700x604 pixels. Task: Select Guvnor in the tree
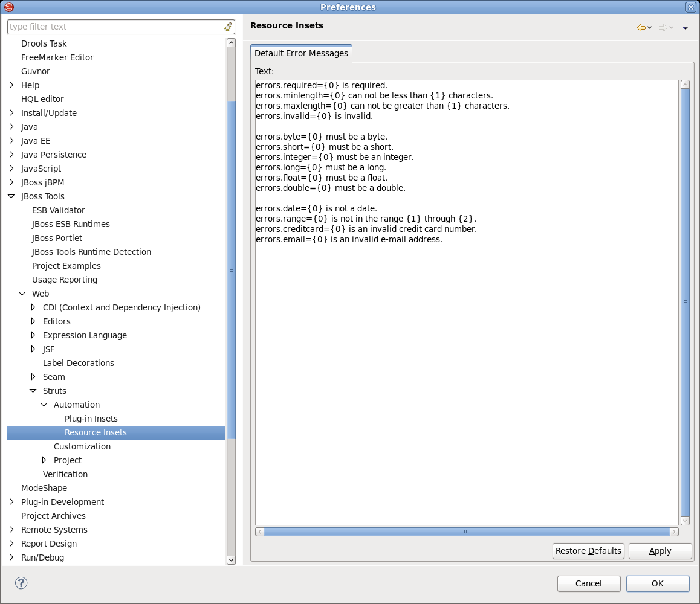(35, 71)
